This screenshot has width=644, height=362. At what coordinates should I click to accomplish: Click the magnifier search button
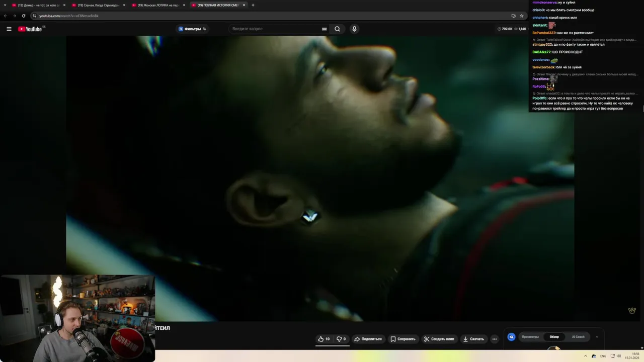coord(337,29)
